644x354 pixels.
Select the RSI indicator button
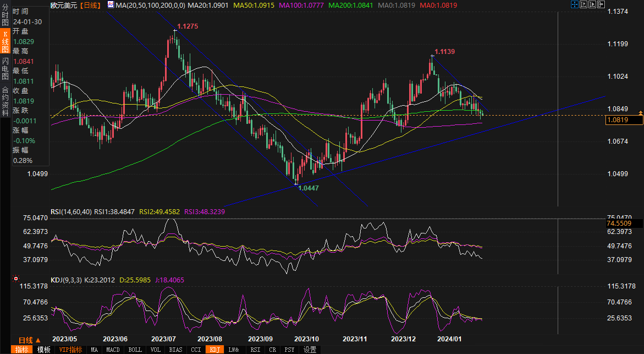[255, 350]
